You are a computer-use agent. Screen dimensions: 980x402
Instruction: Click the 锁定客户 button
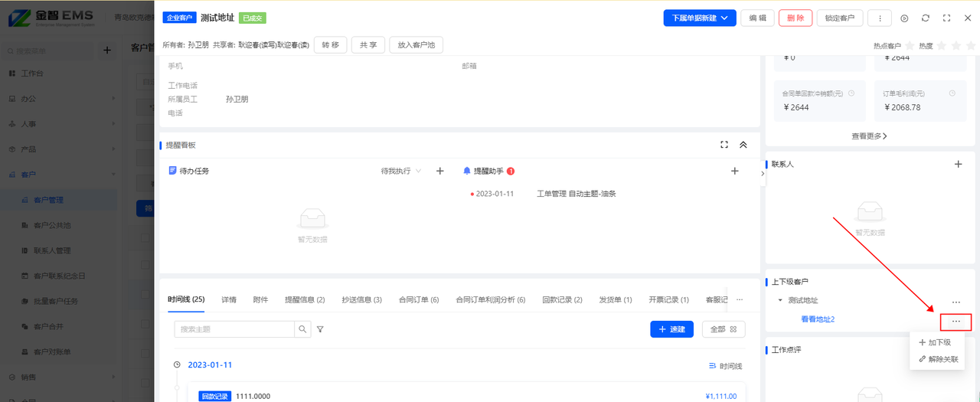click(840, 18)
